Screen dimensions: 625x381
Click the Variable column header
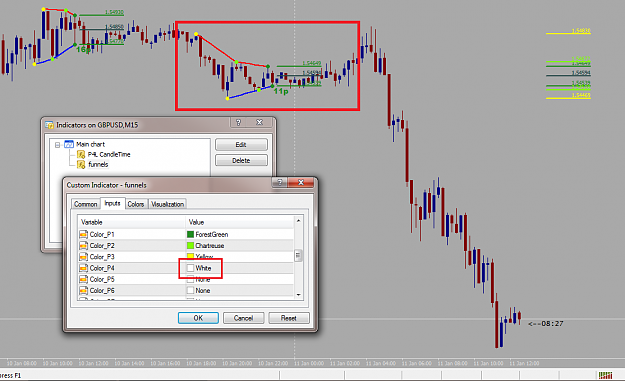(x=132, y=222)
